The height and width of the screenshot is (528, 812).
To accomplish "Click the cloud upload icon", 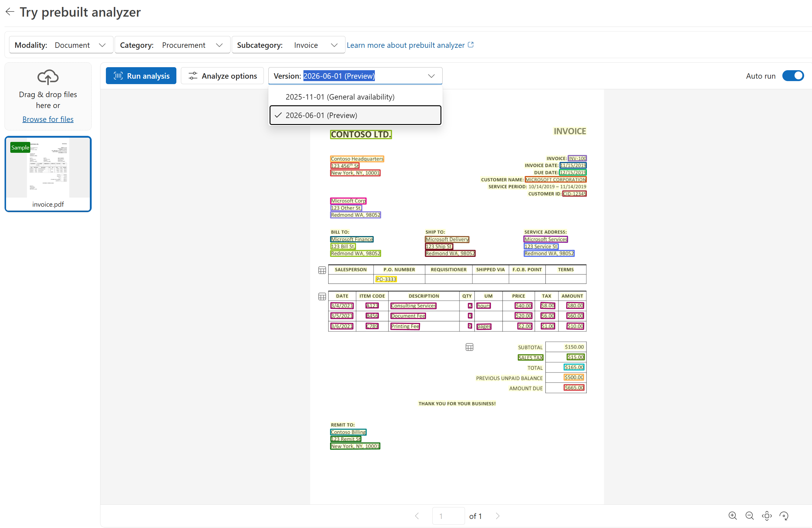I will [48, 77].
